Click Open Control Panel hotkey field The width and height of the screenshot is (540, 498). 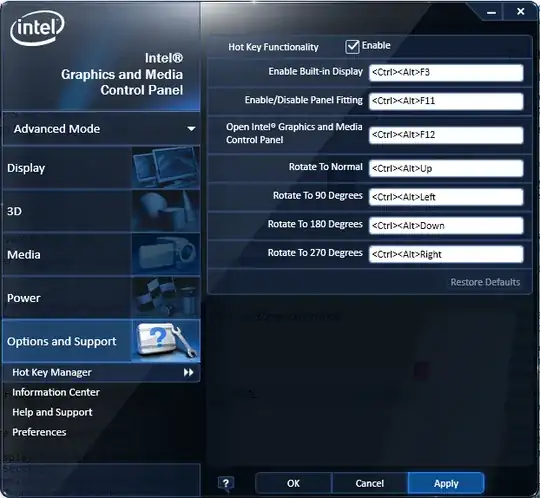click(x=446, y=135)
